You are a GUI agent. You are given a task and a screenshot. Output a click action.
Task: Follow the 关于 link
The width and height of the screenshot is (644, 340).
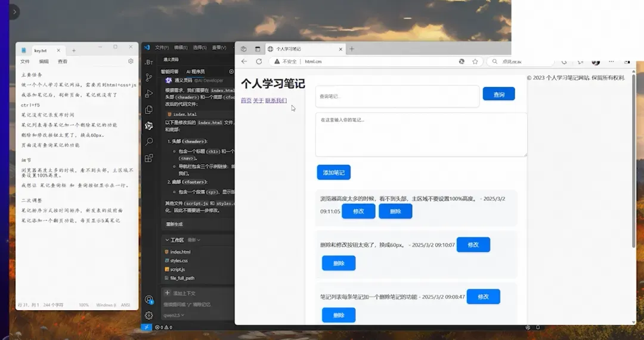click(258, 101)
